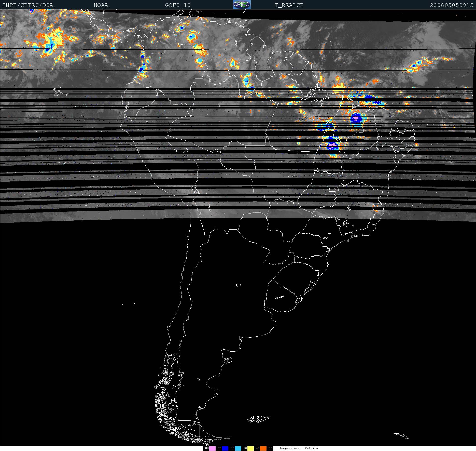Click the 200805050915 timestamp
Image resolution: width=476 pixels, height=451 pixels.
pos(452,5)
